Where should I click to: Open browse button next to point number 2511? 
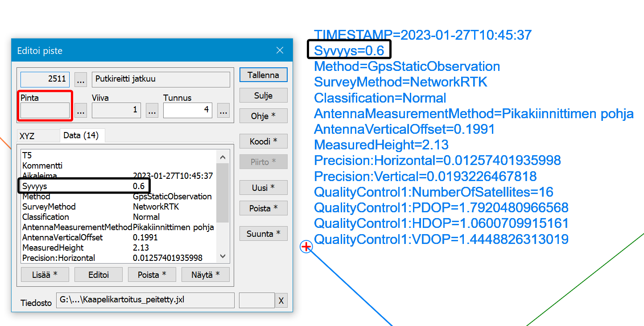coord(81,79)
